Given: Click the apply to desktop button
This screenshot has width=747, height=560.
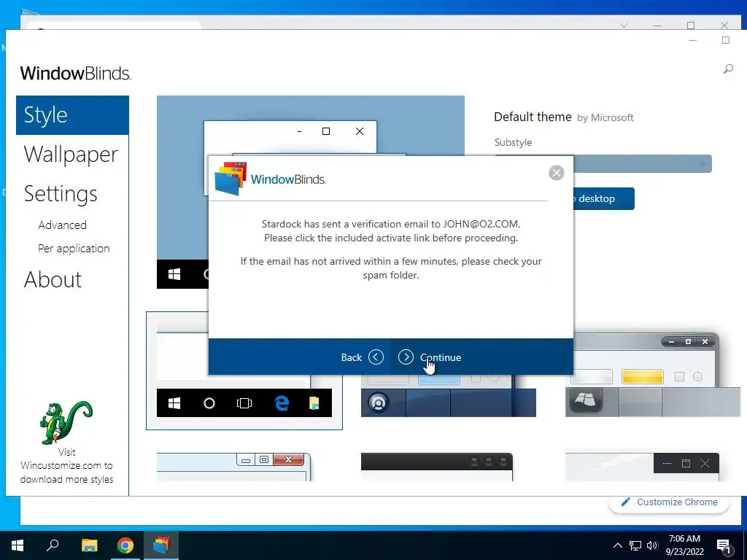Looking at the screenshot, I should point(603,198).
